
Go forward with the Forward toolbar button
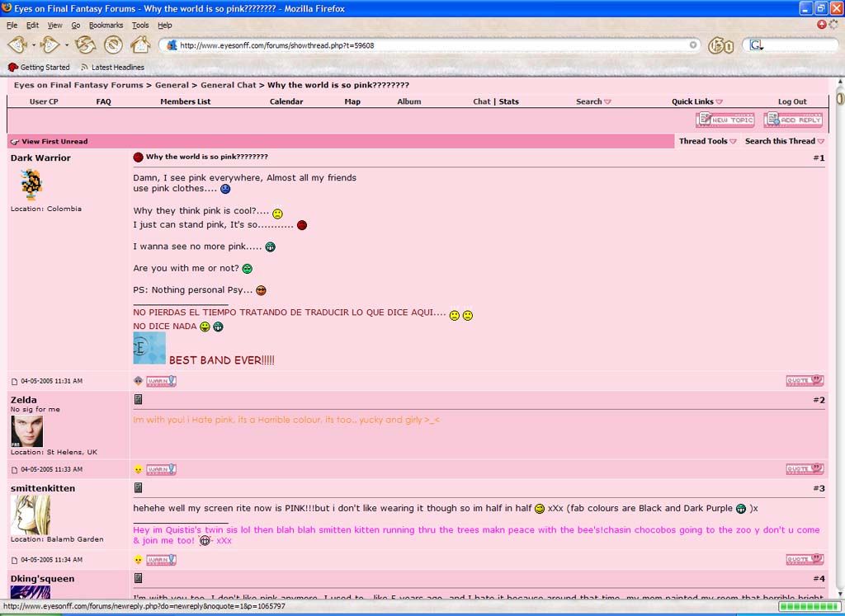pos(50,45)
